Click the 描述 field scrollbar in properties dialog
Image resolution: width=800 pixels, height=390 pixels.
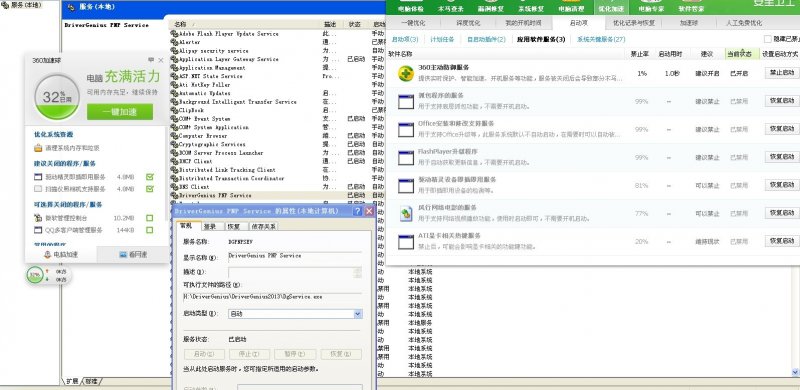(359, 273)
